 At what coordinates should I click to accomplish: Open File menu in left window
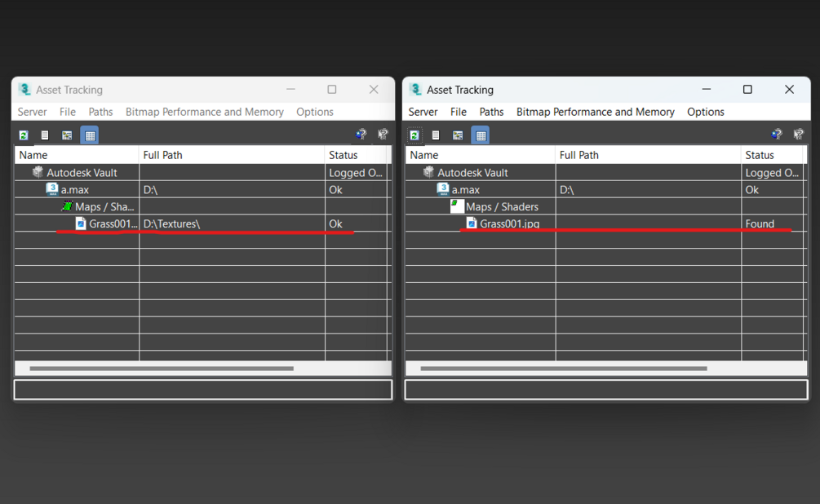pyautogui.click(x=68, y=112)
